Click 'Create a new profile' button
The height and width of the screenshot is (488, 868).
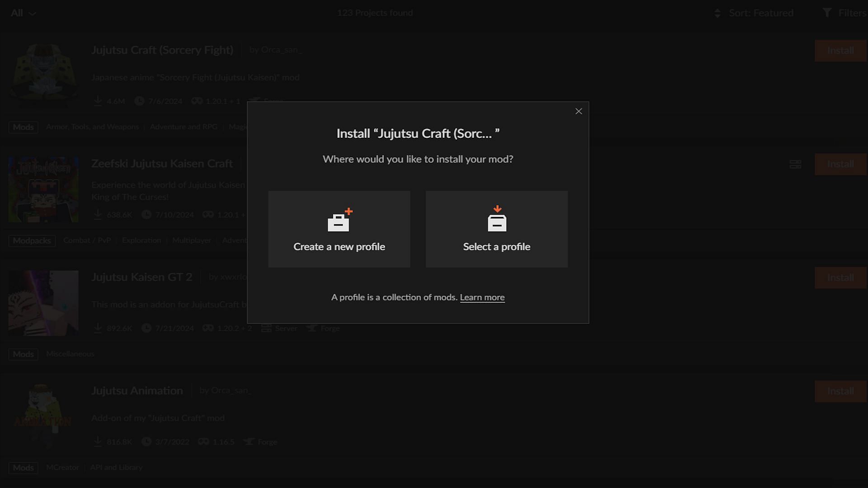pos(339,229)
